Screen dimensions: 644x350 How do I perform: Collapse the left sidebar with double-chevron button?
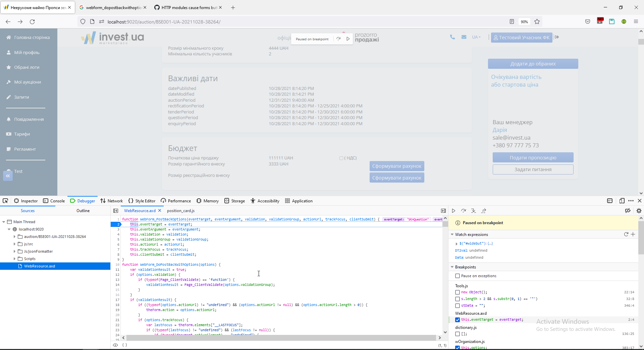8,176
